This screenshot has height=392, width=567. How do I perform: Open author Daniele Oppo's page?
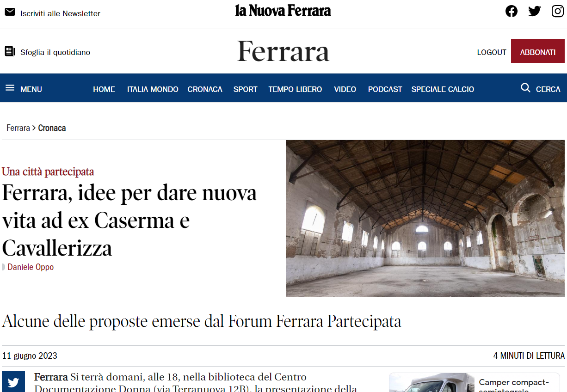pos(31,267)
